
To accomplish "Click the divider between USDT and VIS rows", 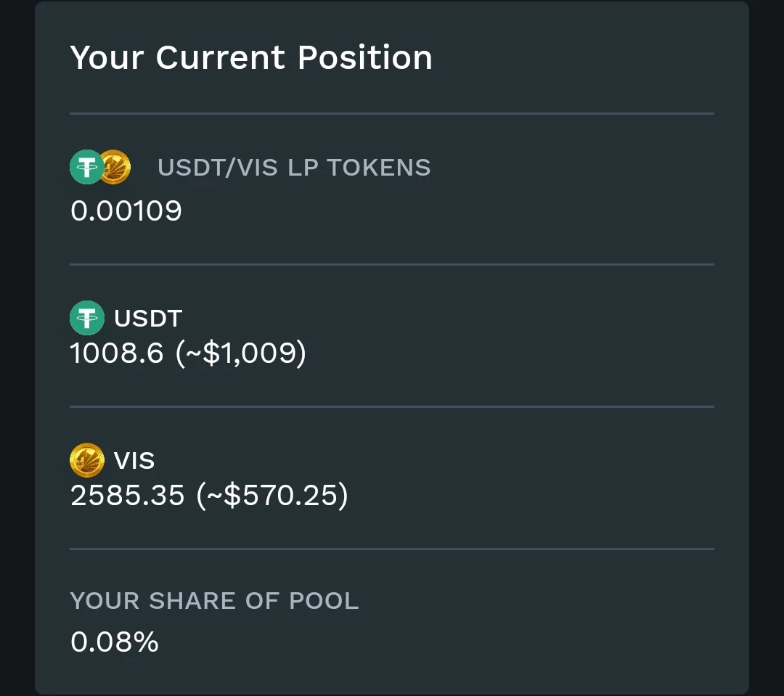I will [392, 407].
